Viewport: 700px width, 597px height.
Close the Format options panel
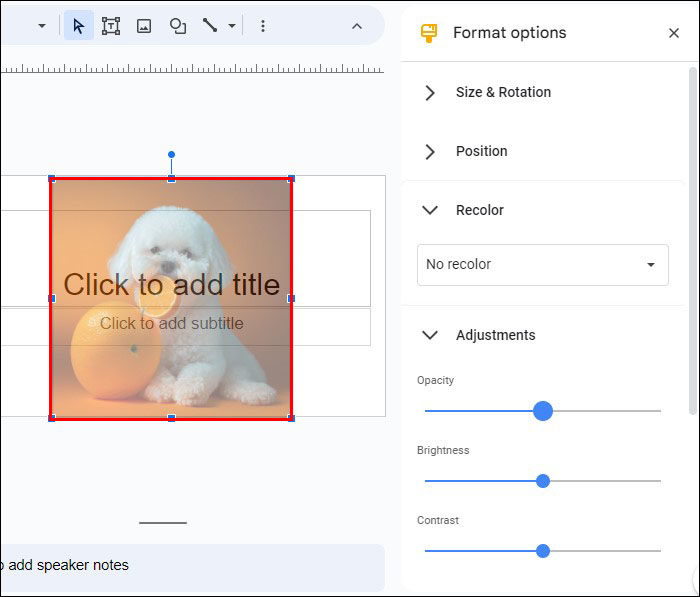tap(673, 33)
